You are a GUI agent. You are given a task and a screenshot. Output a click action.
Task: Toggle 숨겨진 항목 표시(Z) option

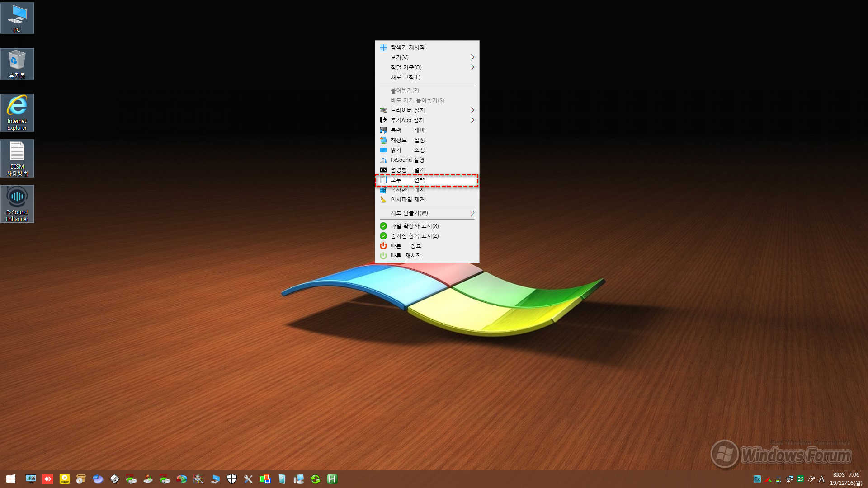(x=427, y=236)
